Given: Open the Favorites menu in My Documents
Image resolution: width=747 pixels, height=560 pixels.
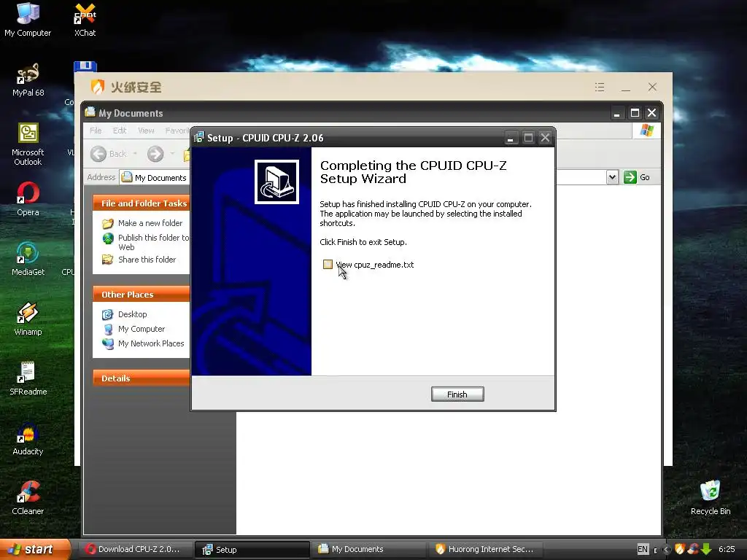Looking at the screenshot, I should (177, 131).
